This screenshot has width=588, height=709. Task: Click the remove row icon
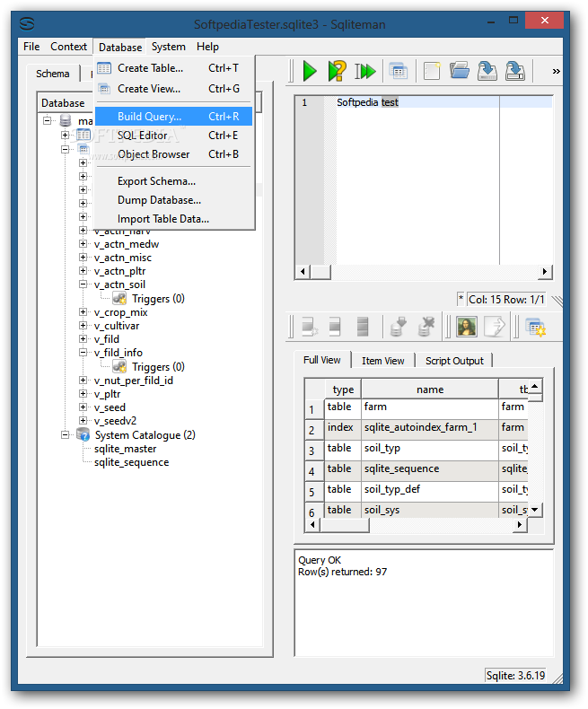click(363, 327)
